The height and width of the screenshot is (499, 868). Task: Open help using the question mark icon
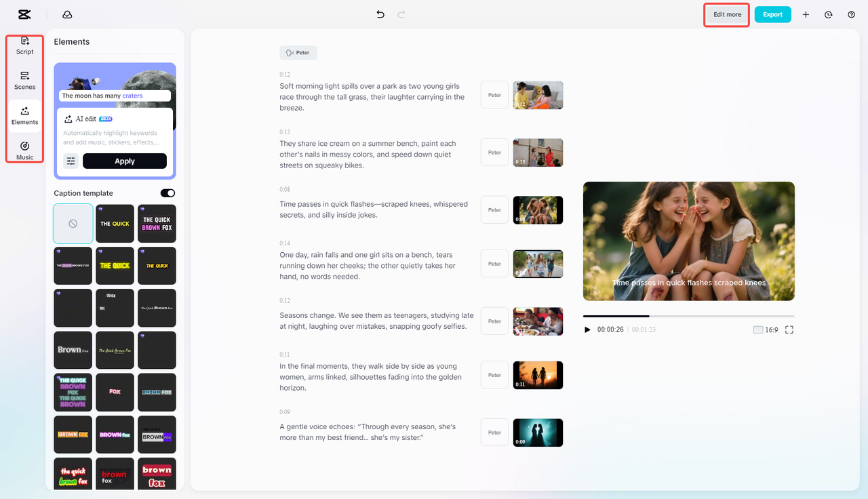tap(852, 14)
